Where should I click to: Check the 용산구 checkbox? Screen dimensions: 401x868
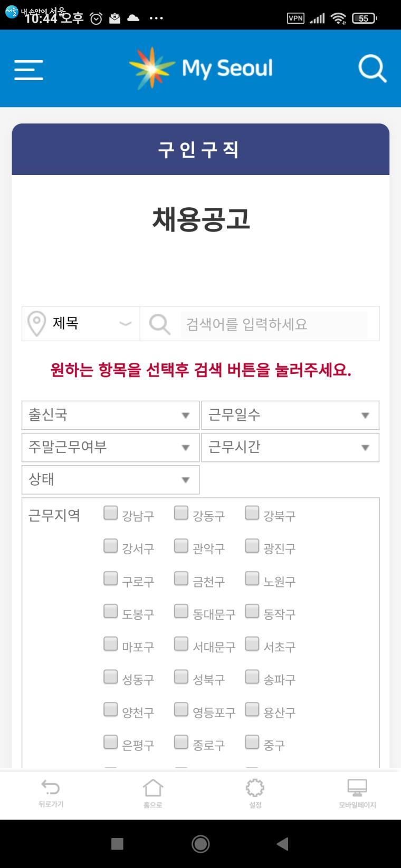(x=252, y=710)
